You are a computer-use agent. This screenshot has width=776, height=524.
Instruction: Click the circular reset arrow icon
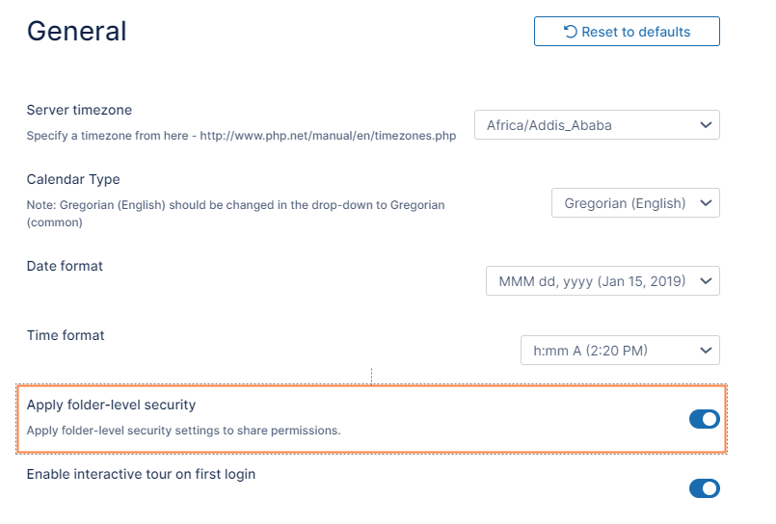570,32
